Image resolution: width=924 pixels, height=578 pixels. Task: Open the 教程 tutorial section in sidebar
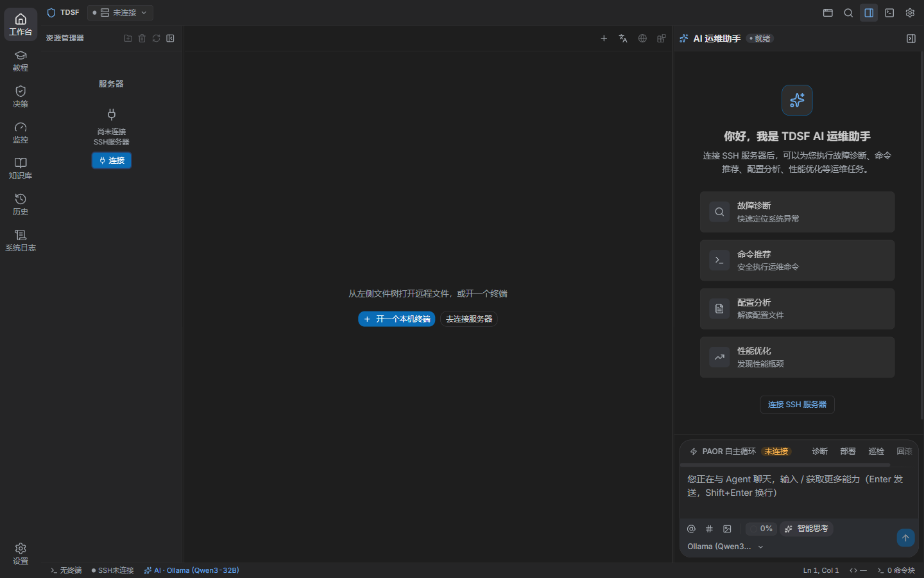21,61
